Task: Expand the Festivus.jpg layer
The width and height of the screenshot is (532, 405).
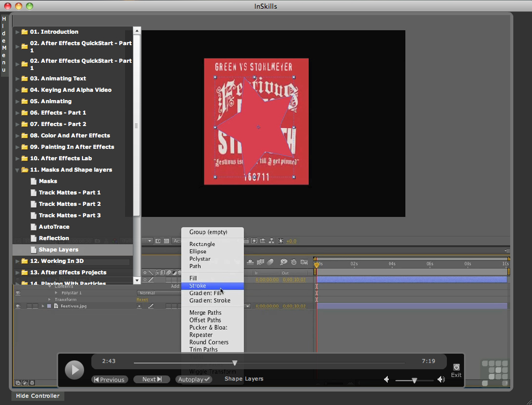Action: click(43, 306)
